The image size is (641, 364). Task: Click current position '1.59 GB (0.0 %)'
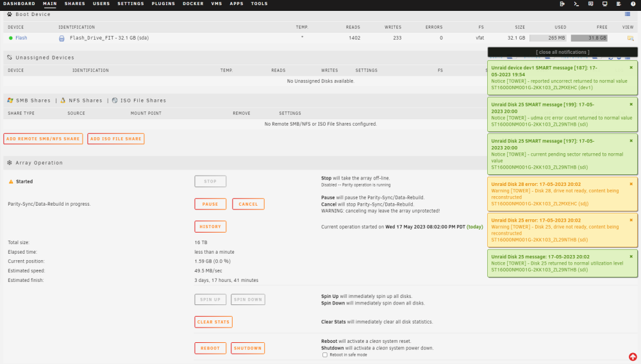213,261
